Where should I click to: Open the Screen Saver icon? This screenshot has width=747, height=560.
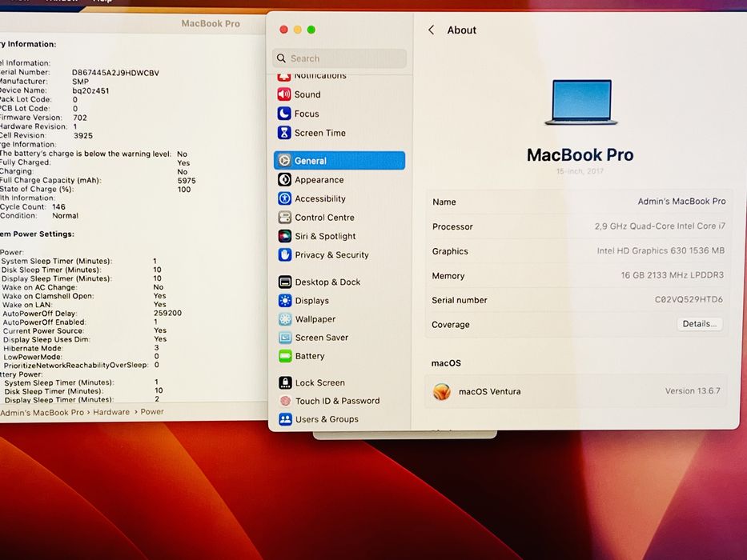[x=285, y=338]
